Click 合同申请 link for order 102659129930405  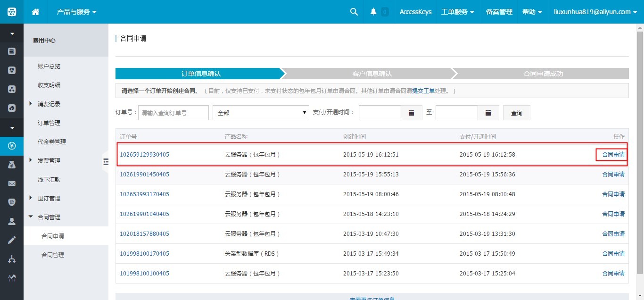click(613, 154)
